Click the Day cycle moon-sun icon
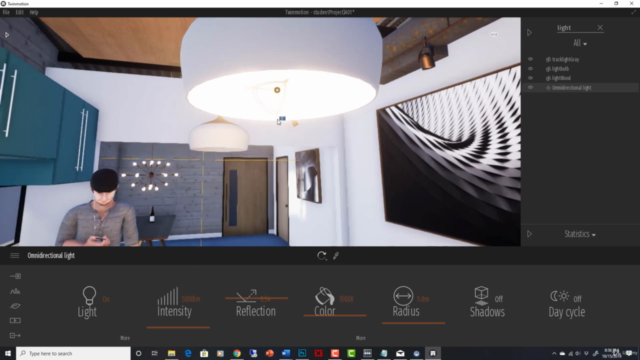Screen dimensions: 640x360 pyautogui.click(x=560, y=296)
